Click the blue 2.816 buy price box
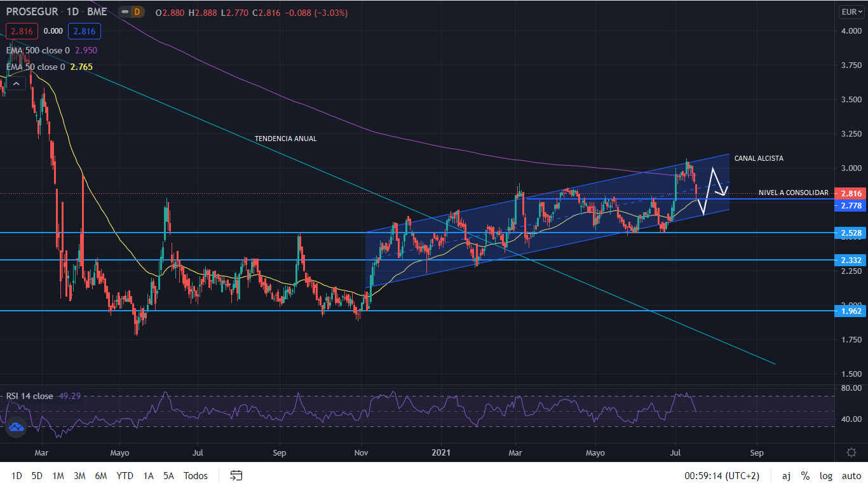Screen dimensions: 868x488 [x=84, y=30]
